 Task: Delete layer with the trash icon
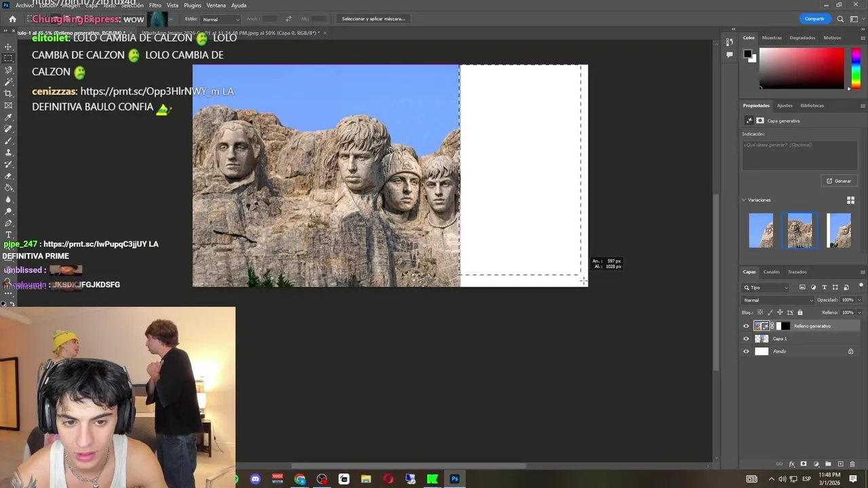852,464
